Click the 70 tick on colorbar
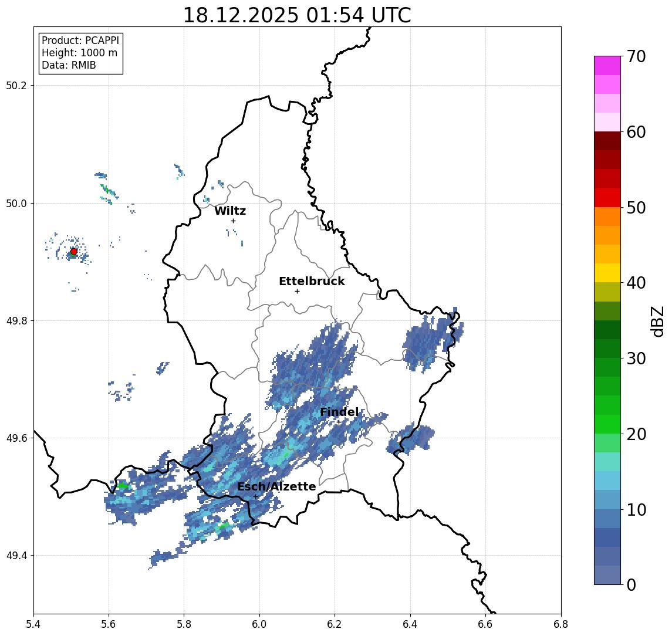The image size is (672, 636). coord(636,56)
